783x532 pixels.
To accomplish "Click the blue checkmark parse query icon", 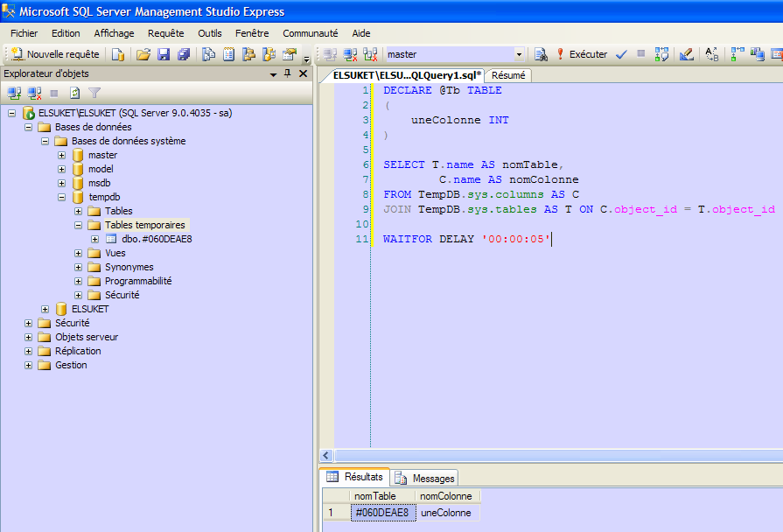I will [x=621, y=54].
